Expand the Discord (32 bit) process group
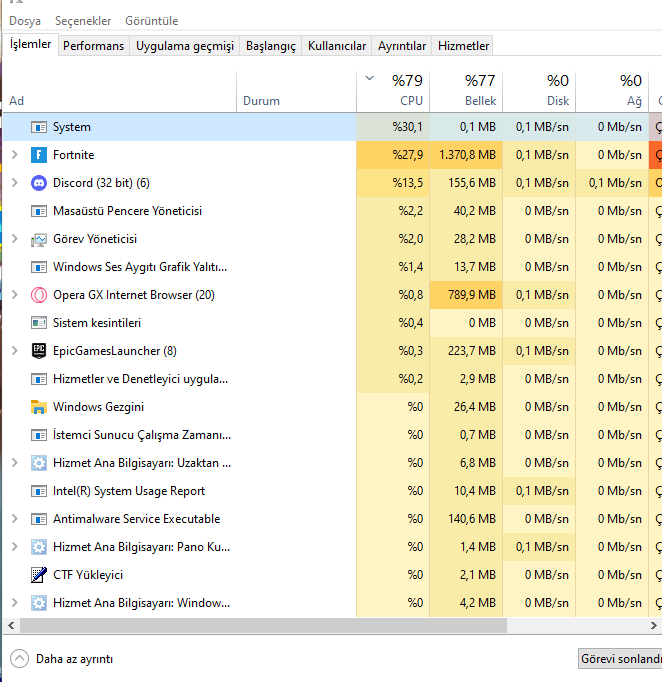Screen dimensions: 662x682 tap(14, 183)
